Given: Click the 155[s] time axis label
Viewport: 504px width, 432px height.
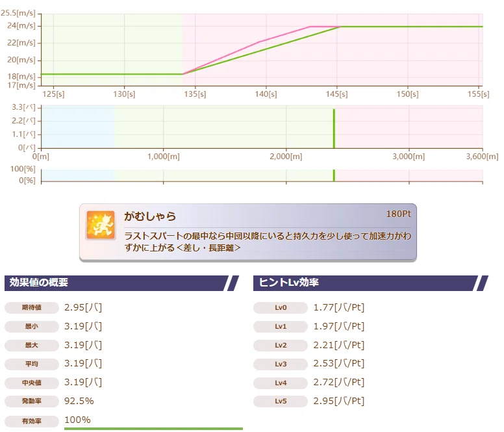Looking at the screenshot, I should pyautogui.click(x=478, y=94).
